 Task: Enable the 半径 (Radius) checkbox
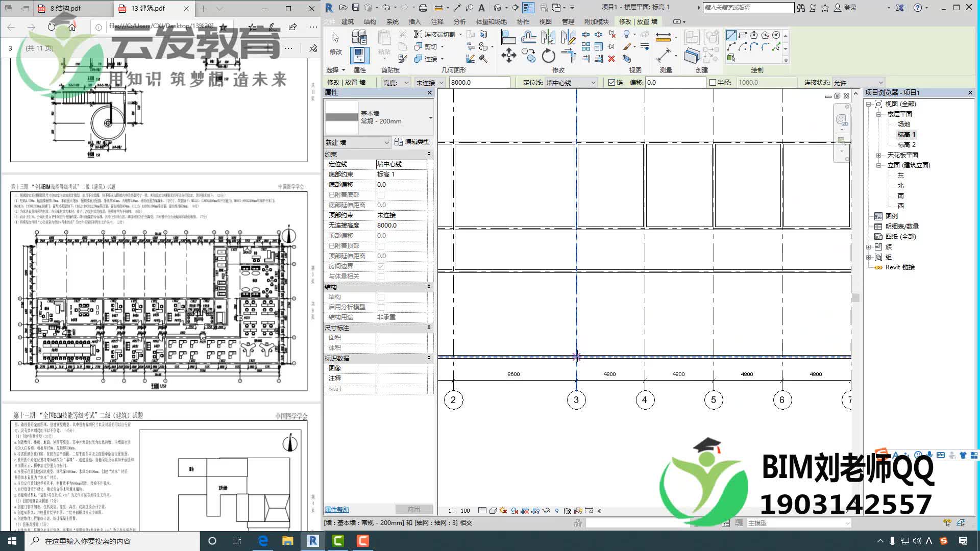pyautogui.click(x=713, y=83)
